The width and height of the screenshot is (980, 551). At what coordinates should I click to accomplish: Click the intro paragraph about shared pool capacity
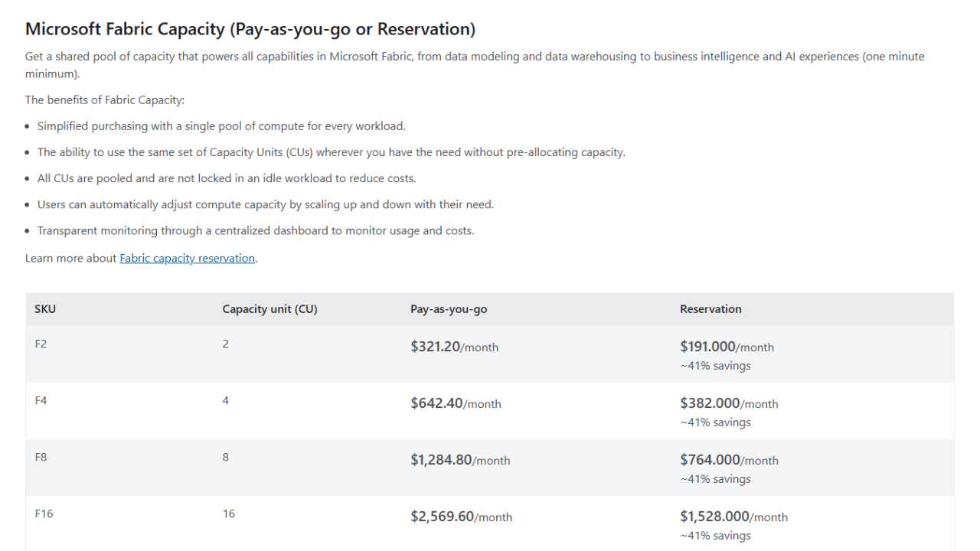(475, 65)
